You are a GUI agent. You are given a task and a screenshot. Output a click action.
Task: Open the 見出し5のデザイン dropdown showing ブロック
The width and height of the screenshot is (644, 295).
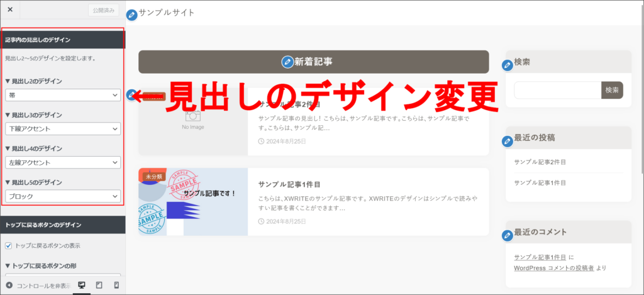63,196
